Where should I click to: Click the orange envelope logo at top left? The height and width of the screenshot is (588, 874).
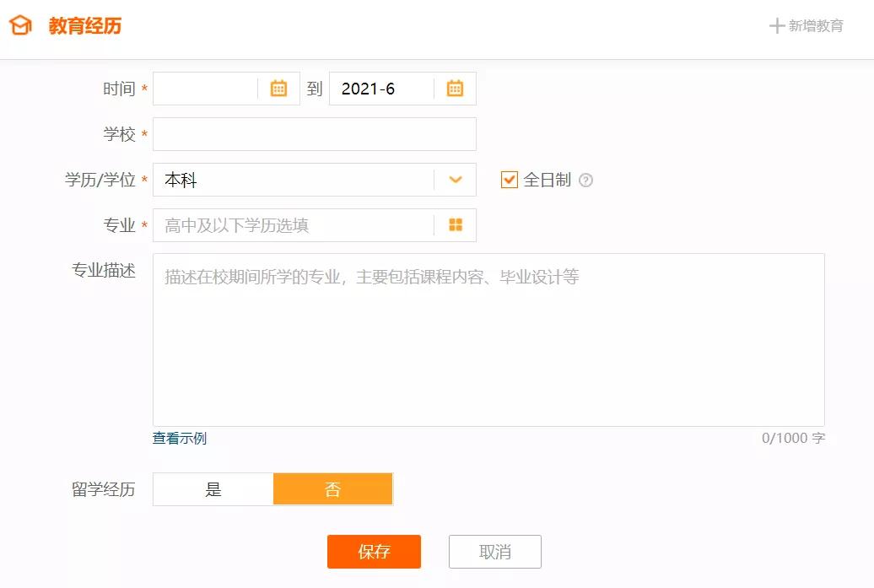tap(20, 25)
